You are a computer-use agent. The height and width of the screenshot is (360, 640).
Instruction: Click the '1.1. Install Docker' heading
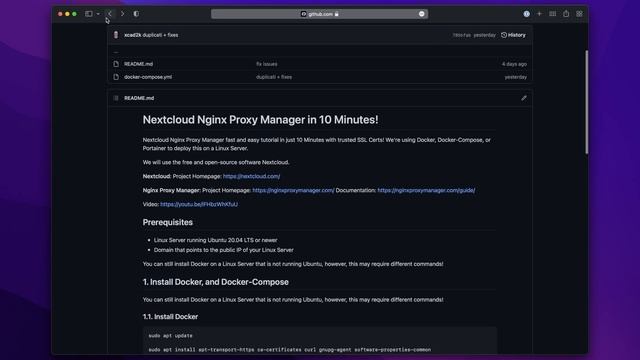point(170,317)
